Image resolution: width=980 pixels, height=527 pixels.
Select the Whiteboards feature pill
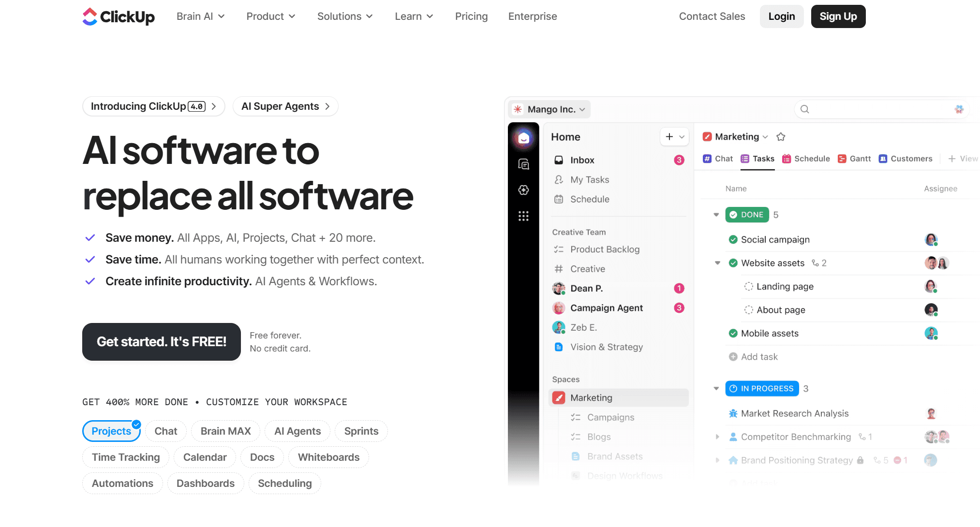(328, 457)
